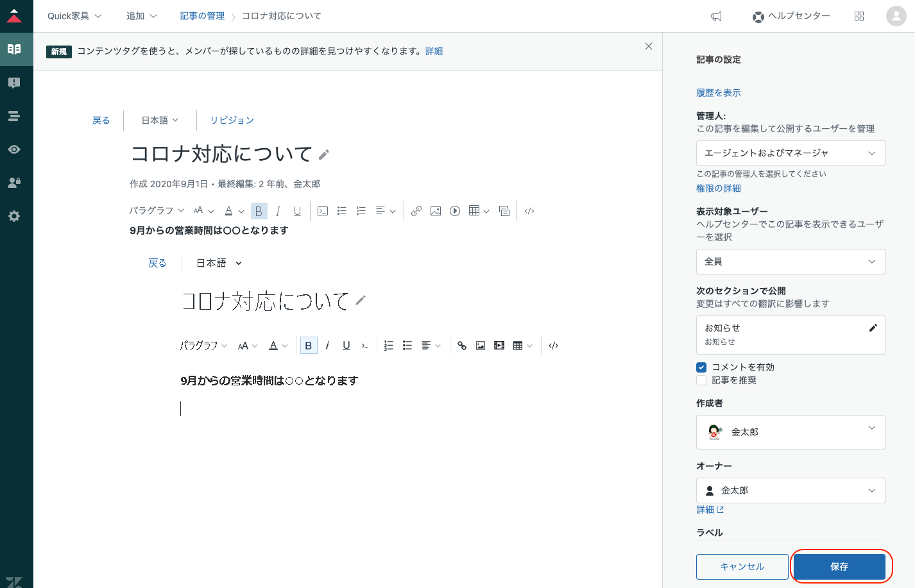The height and width of the screenshot is (588, 915).
Task: Open the 全員 visibility dropdown
Action: click(x=791, y=262)
